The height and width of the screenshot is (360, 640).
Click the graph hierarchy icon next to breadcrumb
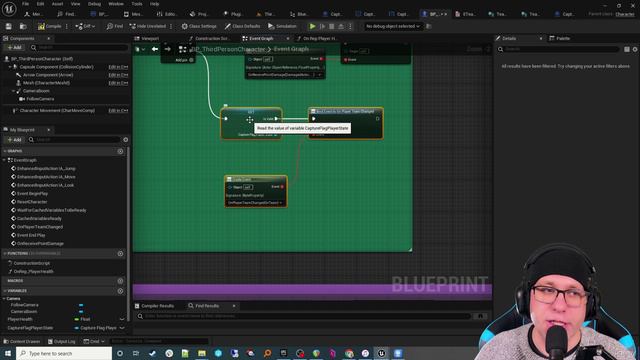182,49
